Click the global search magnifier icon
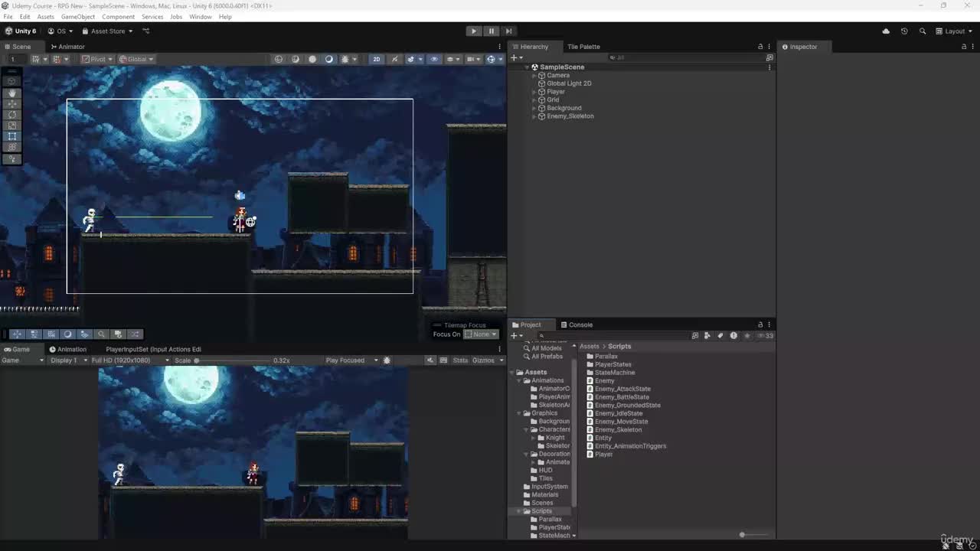Viewport: 980px width, 551px height. pyautogui.click(x=923, y=31)
